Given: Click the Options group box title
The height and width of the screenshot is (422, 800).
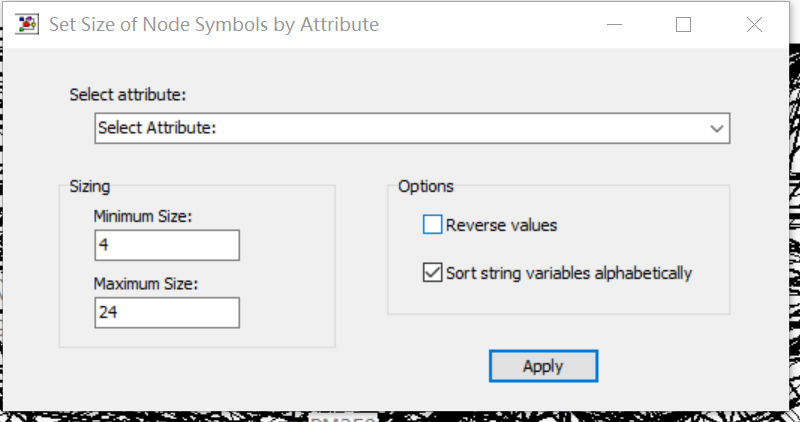Looking at the screenshot, I should (425, 186).
